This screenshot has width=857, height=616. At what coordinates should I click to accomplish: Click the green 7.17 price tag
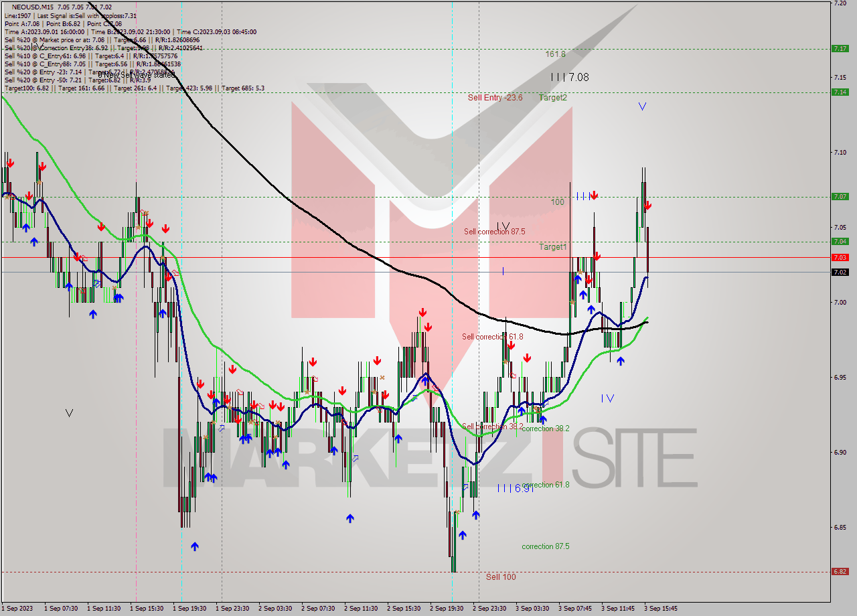pos(839,48)
